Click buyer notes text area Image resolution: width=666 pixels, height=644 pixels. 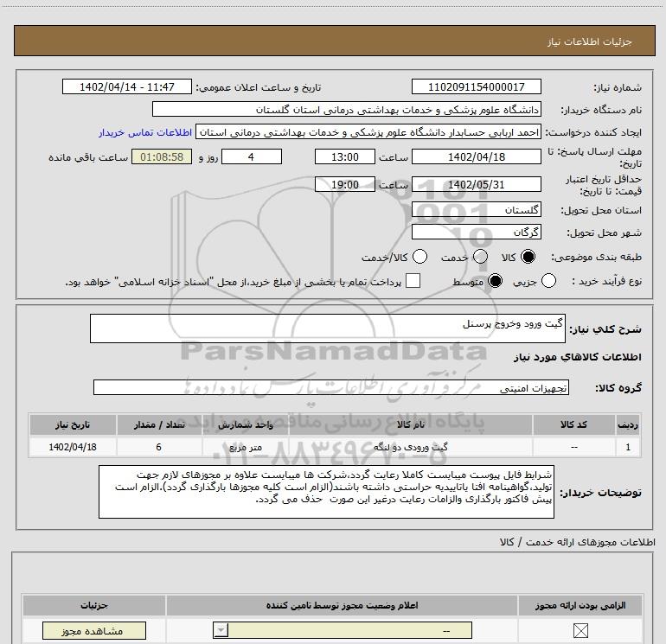click(326, 492)
